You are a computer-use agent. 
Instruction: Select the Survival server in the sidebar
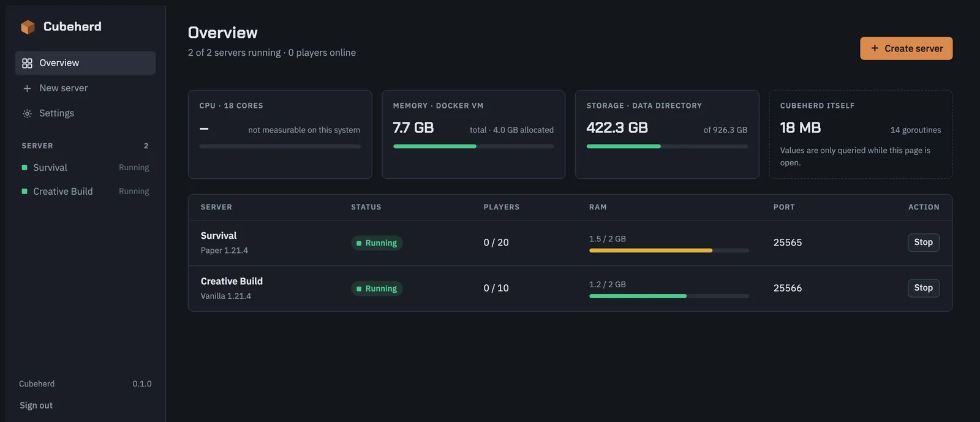tap(85, 167)
